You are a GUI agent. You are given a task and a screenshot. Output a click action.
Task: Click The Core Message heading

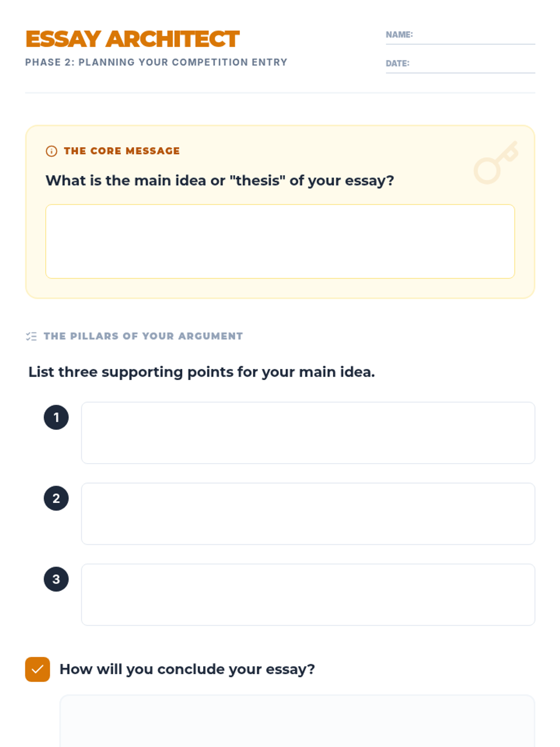click(122, 151)
